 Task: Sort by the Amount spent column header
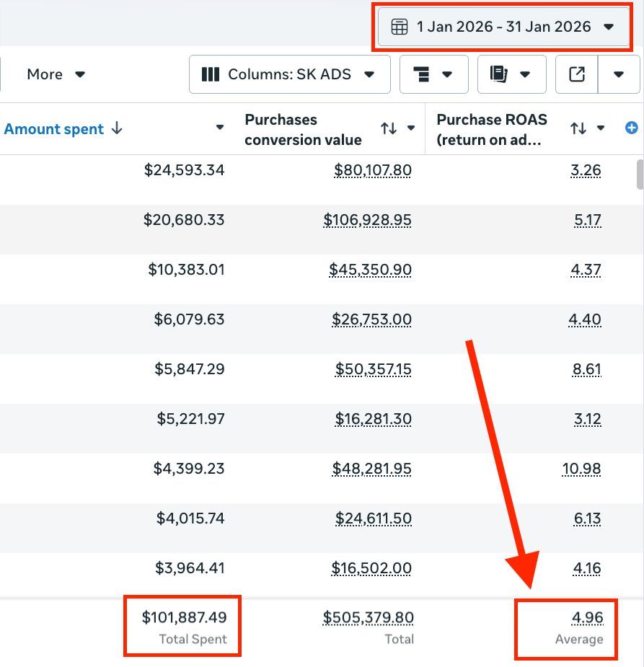tap(63, 128)
